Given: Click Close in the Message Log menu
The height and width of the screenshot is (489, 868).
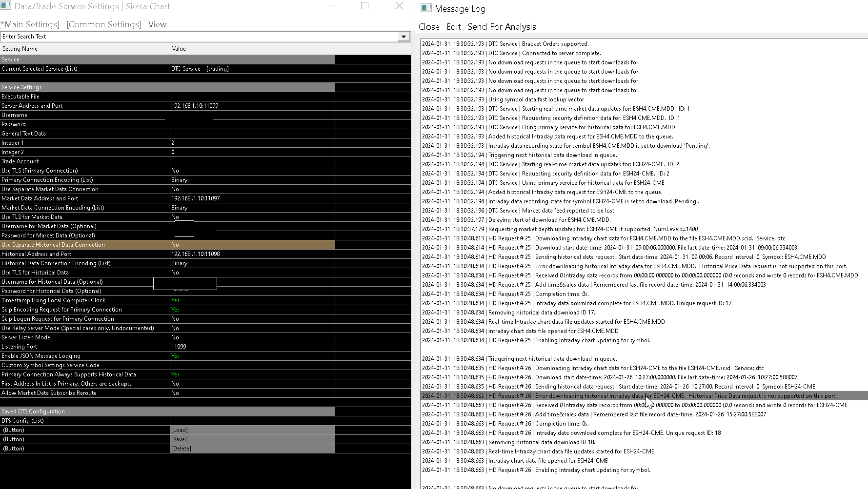Looking at the screenshot, I should [429, 27].
